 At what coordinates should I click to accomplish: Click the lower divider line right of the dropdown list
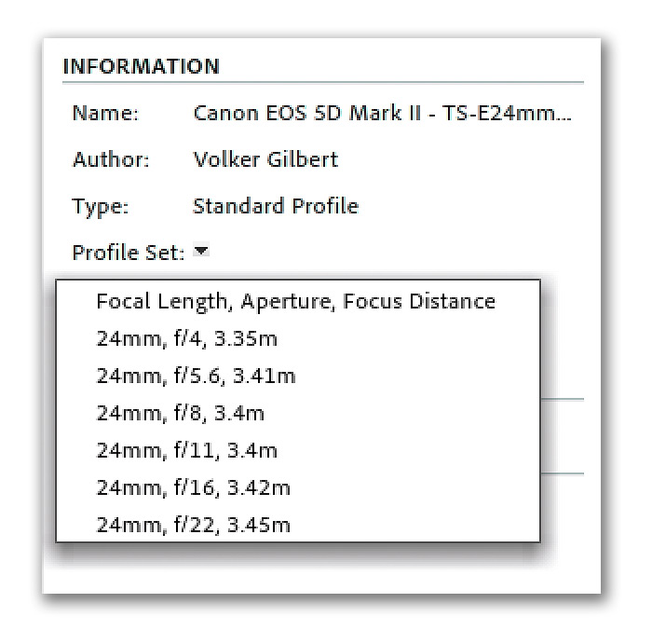563,473
